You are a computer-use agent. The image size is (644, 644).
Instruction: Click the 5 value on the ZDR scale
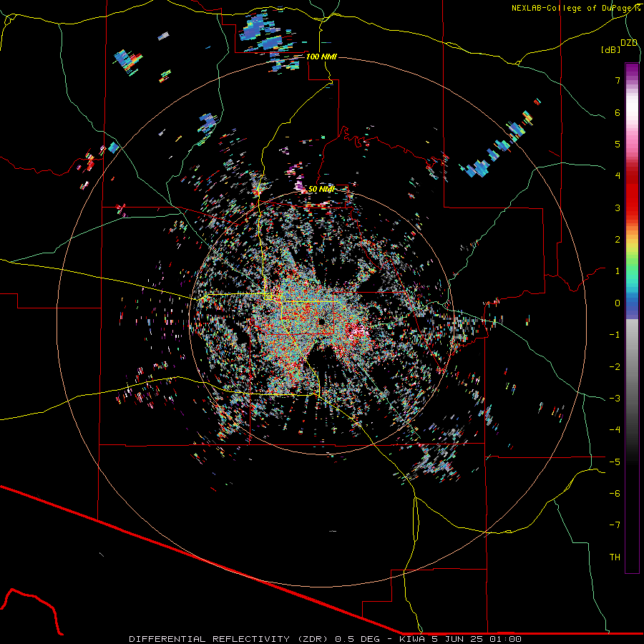[618, 144]
